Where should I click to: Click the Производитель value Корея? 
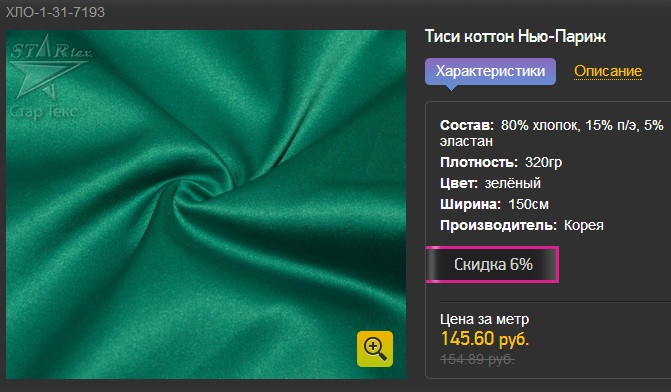pos(584,225)
